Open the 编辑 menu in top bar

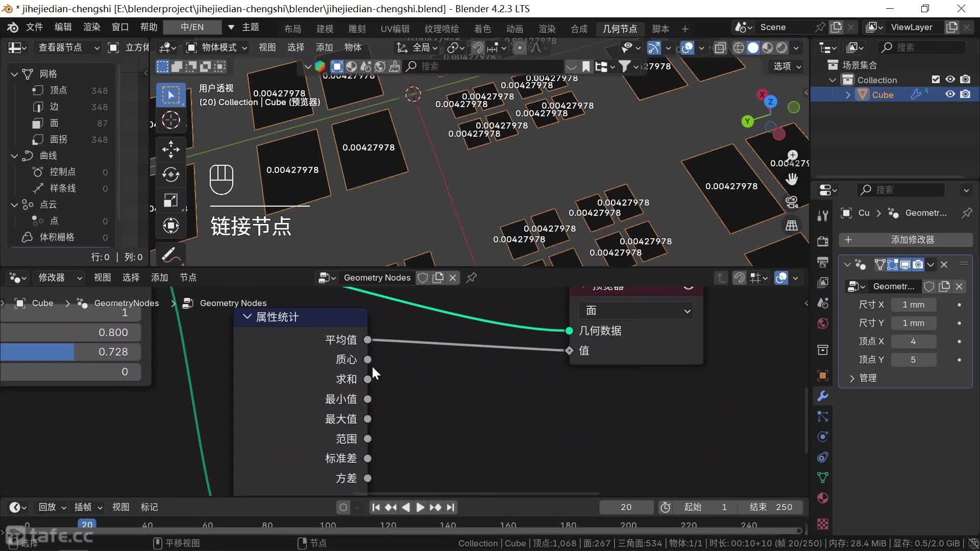point(63,27)
